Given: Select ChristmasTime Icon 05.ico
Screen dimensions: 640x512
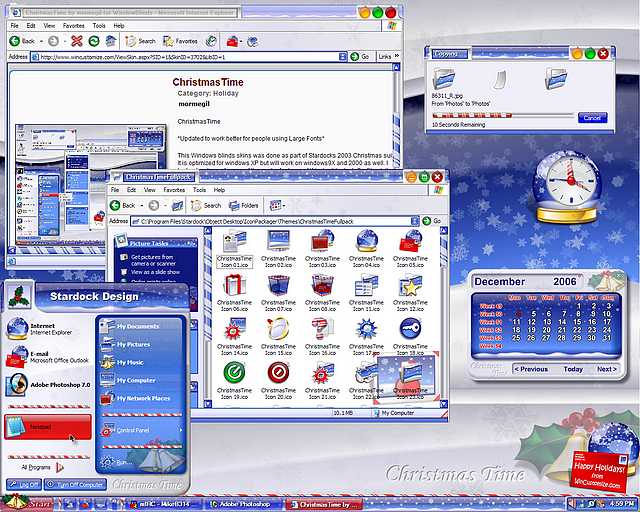Looking at the screenshot, I should (x=410, y=248).
